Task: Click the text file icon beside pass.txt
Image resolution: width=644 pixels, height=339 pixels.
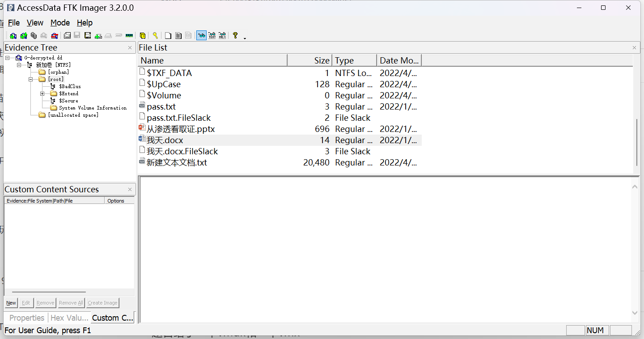Action: 142,106
